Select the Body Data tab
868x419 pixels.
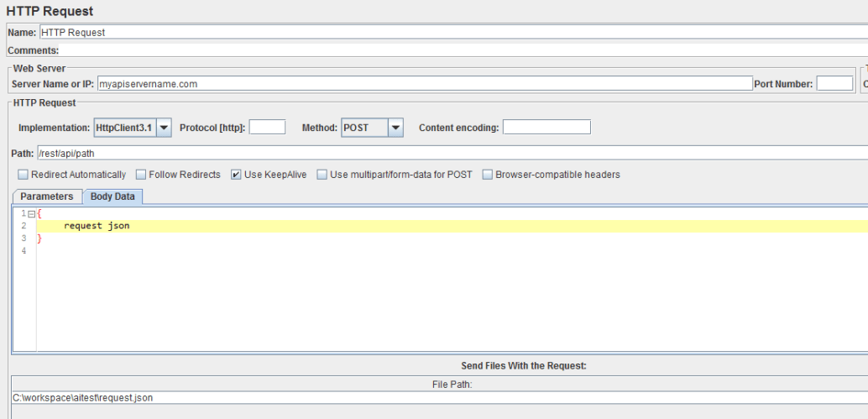point(112,196)
